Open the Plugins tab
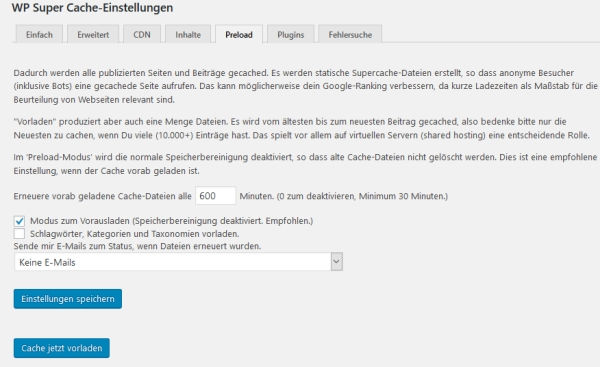The image size is (600, 367). click(x=290, y=34)
